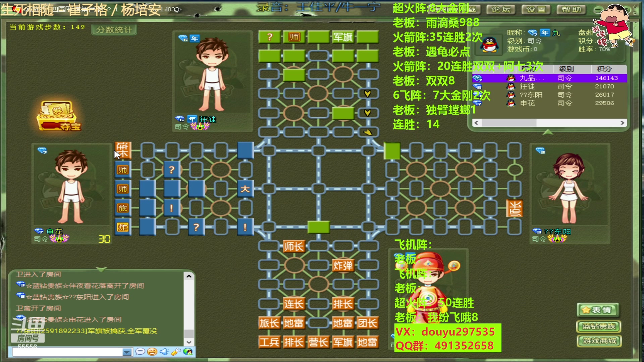Select player row ??东阳 in the list
Screen dimensions: 644x362
click(549, 95)
